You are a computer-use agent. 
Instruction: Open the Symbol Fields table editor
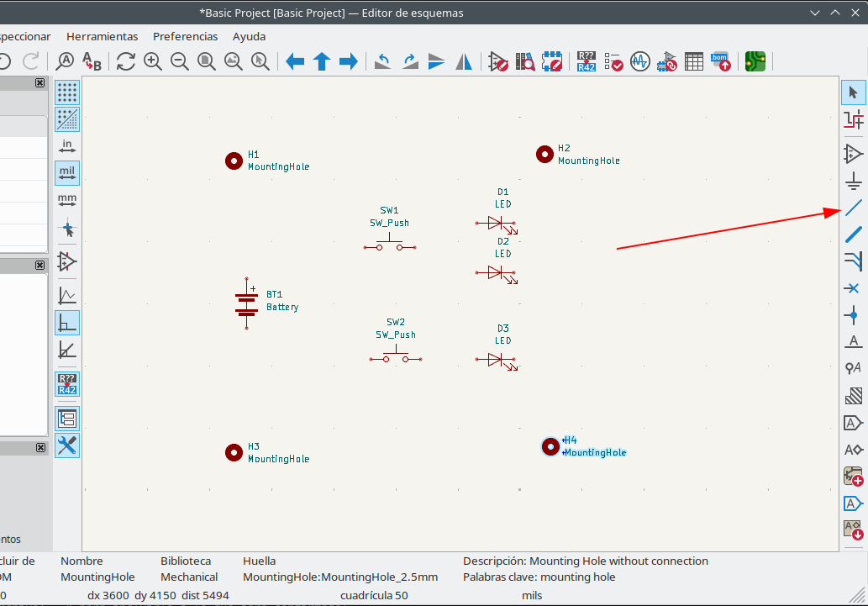click(x=693, y=61)
